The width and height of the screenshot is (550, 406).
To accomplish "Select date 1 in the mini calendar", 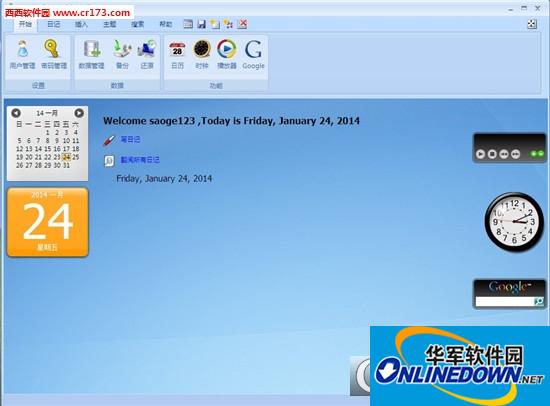I will pyautogui.click(x=48, y=133).
